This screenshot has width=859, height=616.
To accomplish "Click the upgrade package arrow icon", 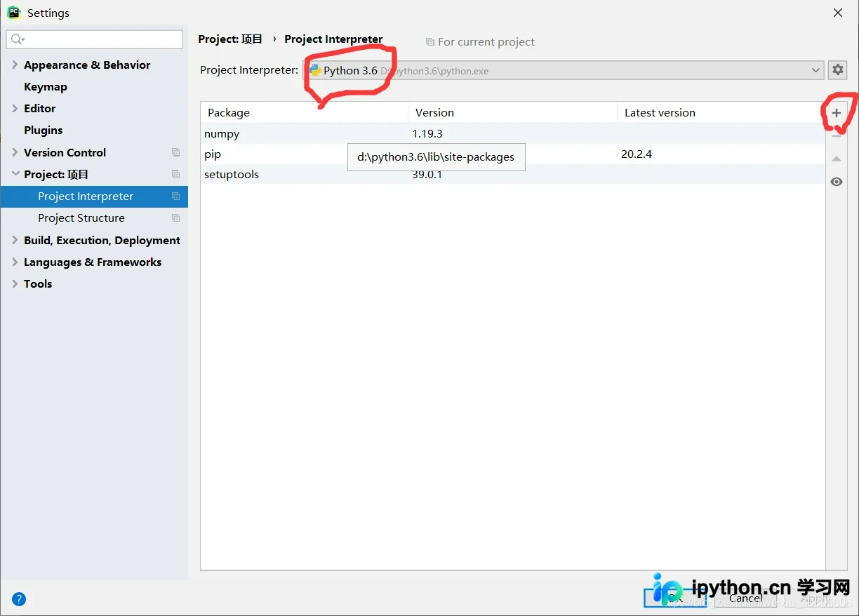I will [x=836, y=159].
